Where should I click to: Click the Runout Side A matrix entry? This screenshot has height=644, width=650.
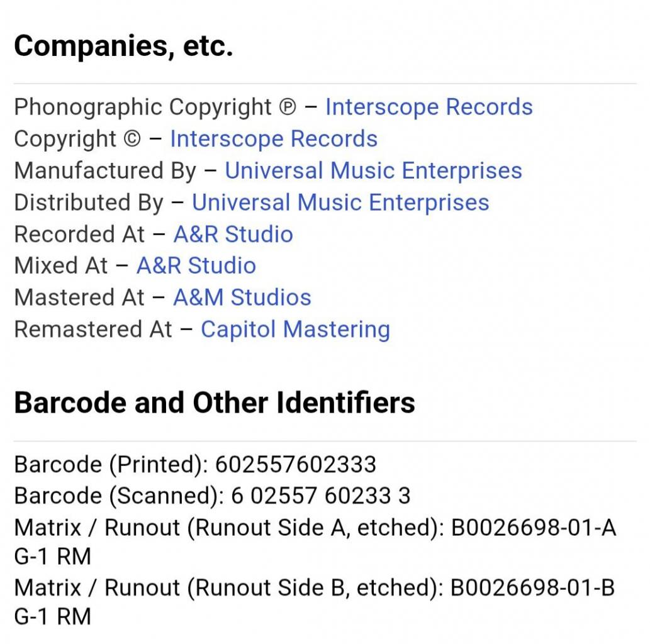click(315, 528)
